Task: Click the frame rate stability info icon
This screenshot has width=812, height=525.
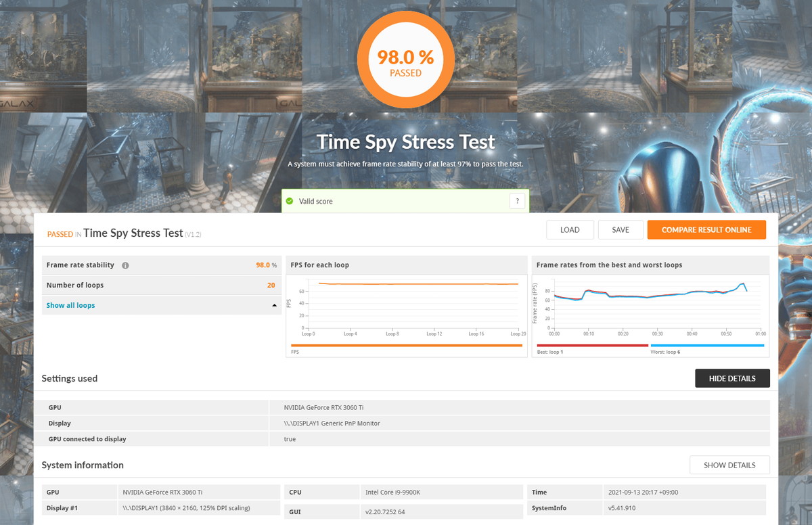Action: (x=125, y=265)
